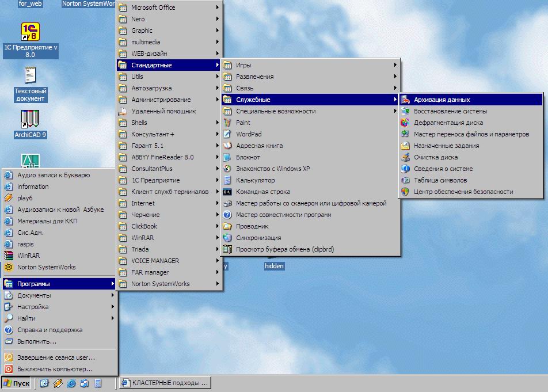Click the Paint icon in Стандартные
Viewport: 548px width, 392px height.
[227, 123]
